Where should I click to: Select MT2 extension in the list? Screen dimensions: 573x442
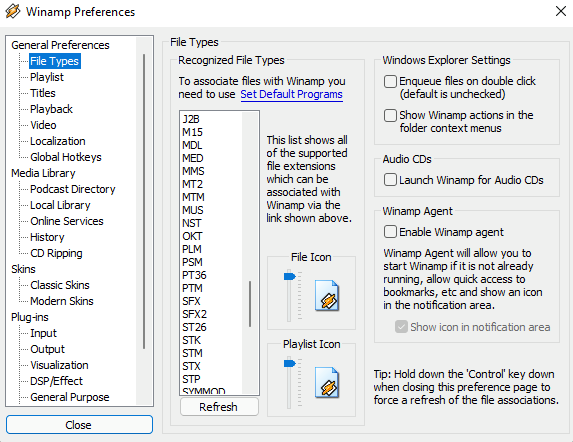coord(192,184)
